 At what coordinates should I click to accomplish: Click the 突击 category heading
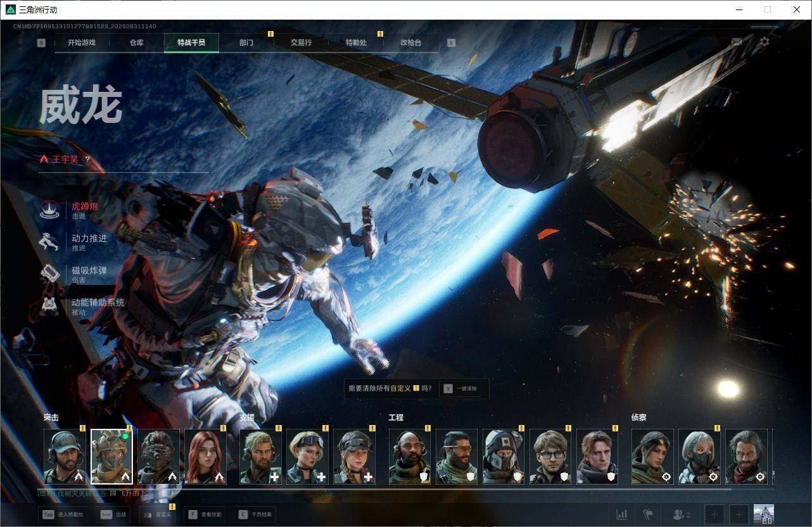coord(51,417)
